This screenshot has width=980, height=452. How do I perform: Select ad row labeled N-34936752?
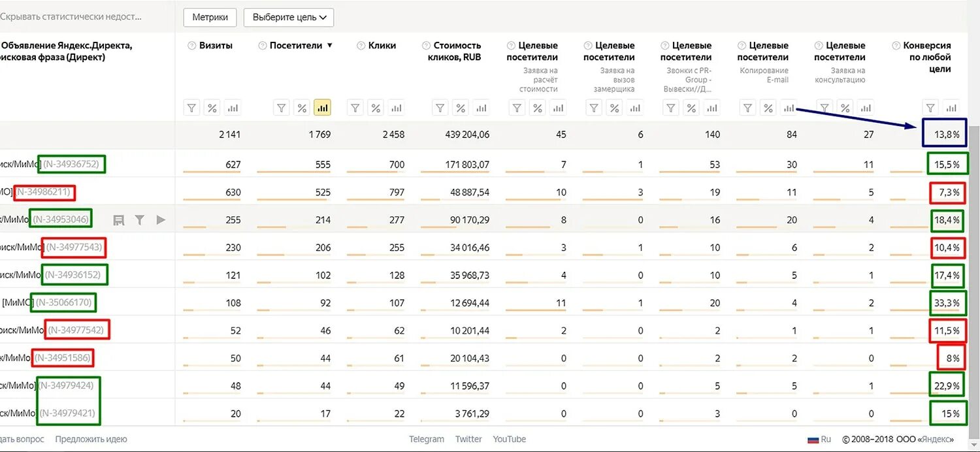pos(71,165)
